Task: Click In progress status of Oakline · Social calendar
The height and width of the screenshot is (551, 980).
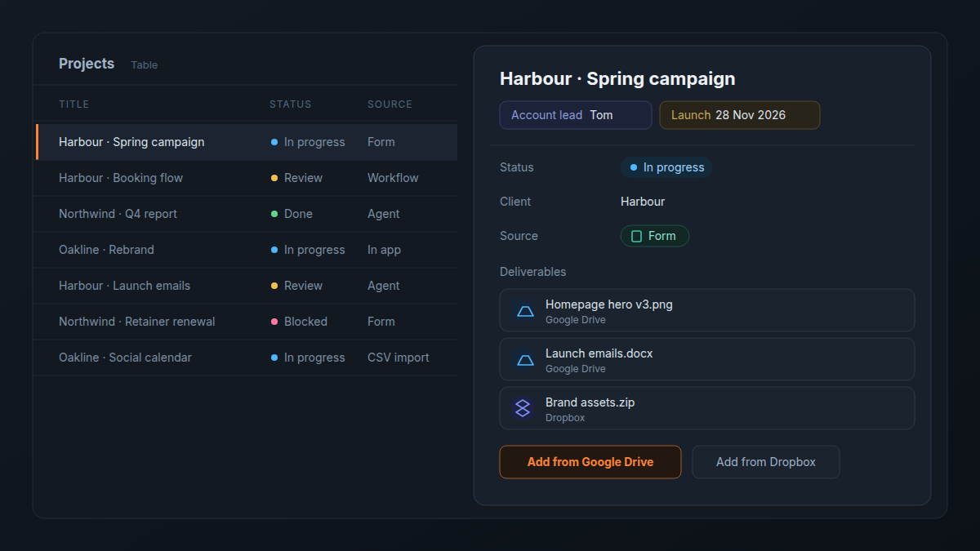Action: tap(309, 358)
